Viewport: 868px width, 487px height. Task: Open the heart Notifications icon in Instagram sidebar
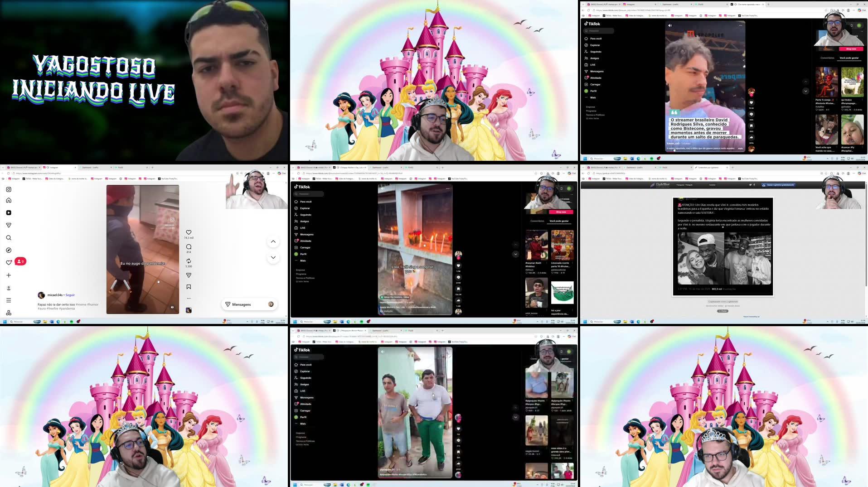[9, 263]
